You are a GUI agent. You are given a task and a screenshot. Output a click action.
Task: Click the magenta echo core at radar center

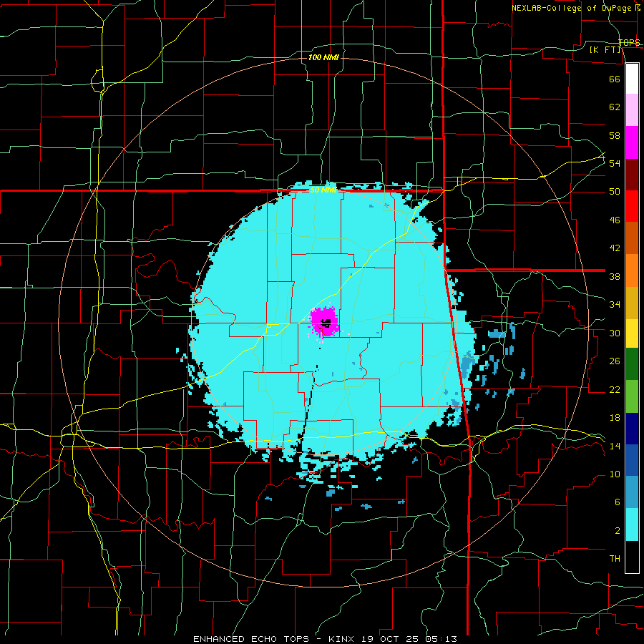tap(324, 321)
